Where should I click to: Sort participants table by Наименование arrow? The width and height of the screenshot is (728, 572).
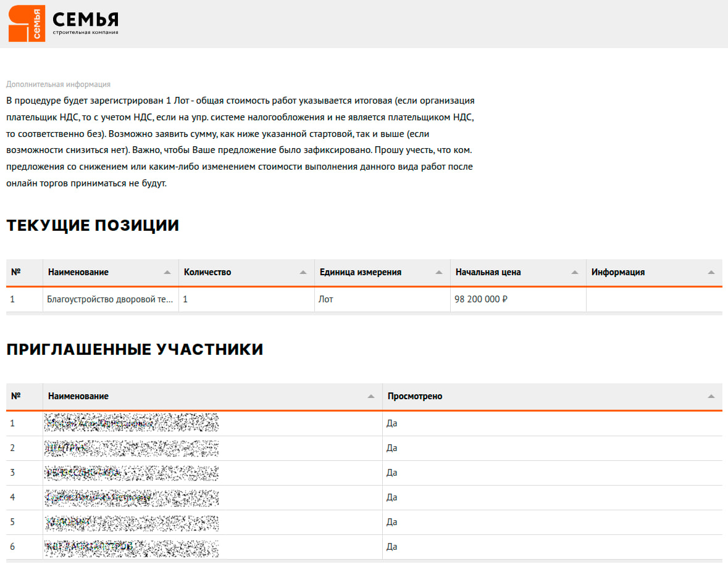point(371,396)
